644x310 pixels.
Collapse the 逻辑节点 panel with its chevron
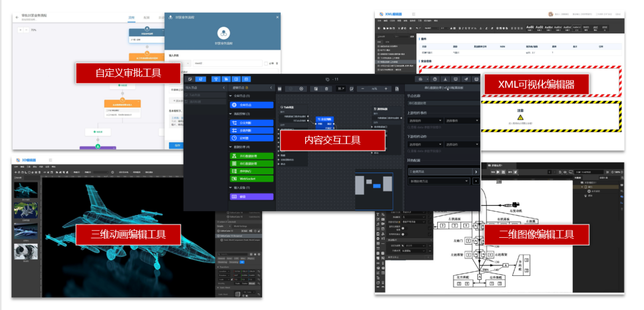[x=271, y=88]
